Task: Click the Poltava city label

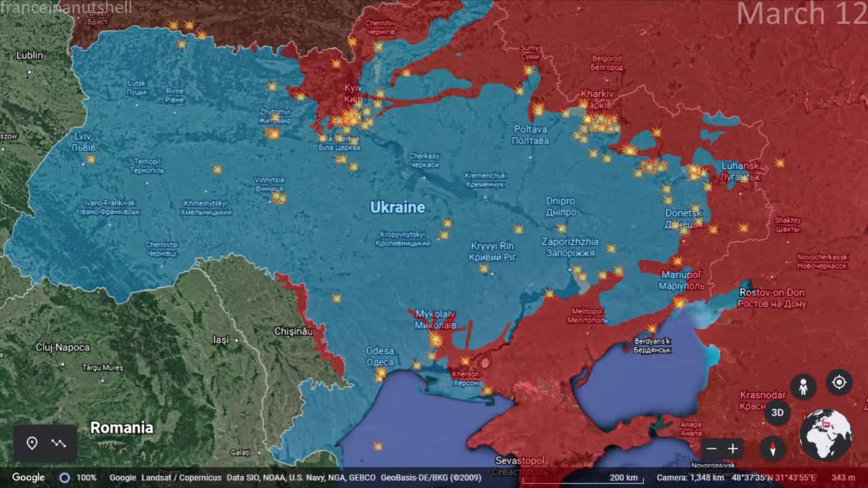Action: (x=530, y=134)
